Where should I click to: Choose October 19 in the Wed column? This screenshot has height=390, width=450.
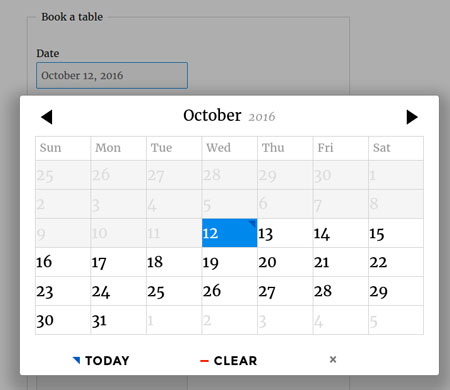click(230, 262)
